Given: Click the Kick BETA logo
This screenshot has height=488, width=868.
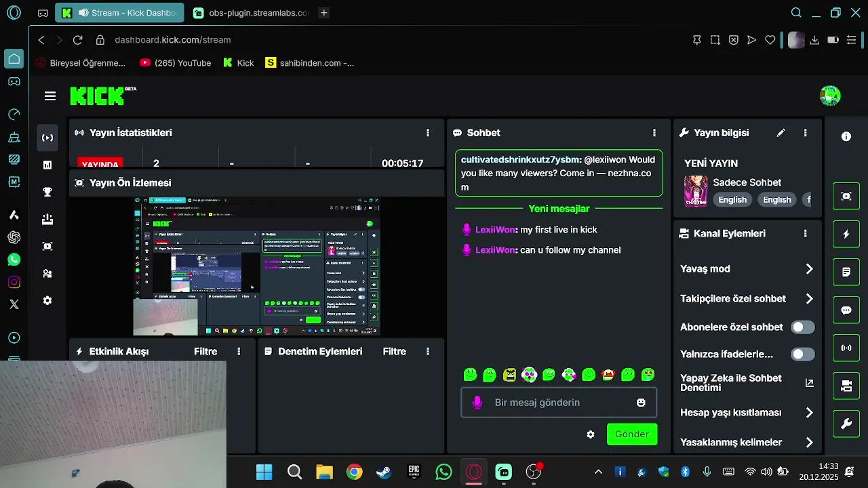Looking at the screenshot, I should (x=103, y=96).
